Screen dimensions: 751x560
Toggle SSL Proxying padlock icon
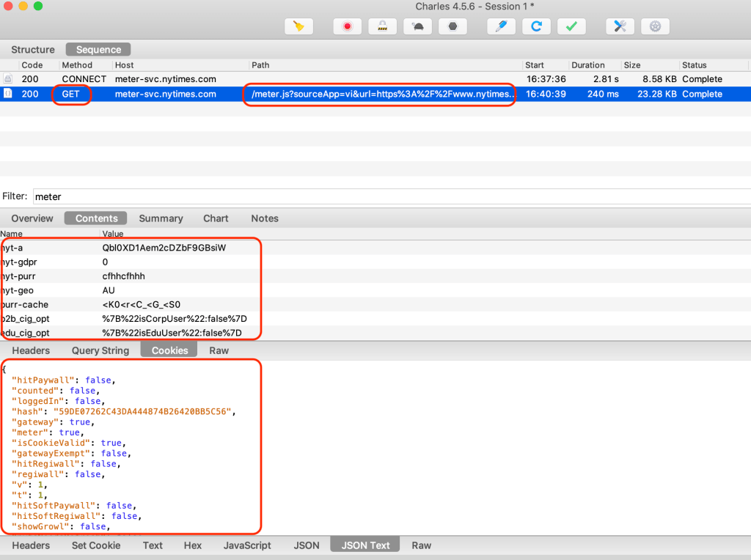(382, 26)
